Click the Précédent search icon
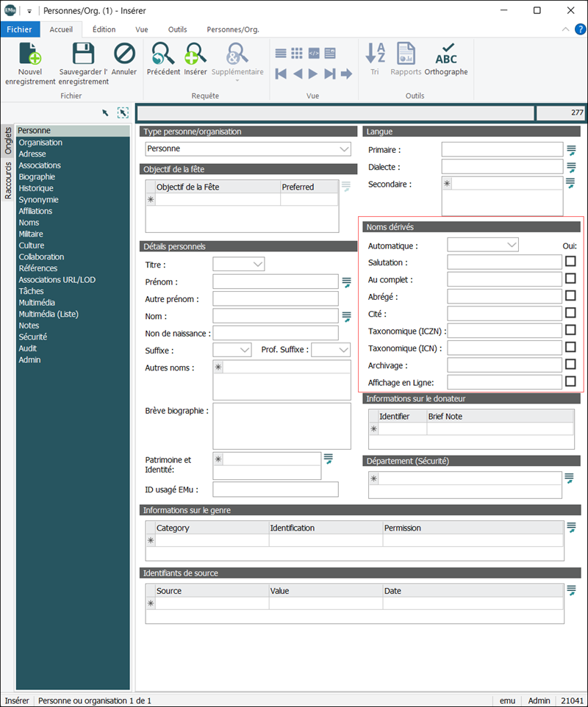The image size is (588, 707). [162, 54]
